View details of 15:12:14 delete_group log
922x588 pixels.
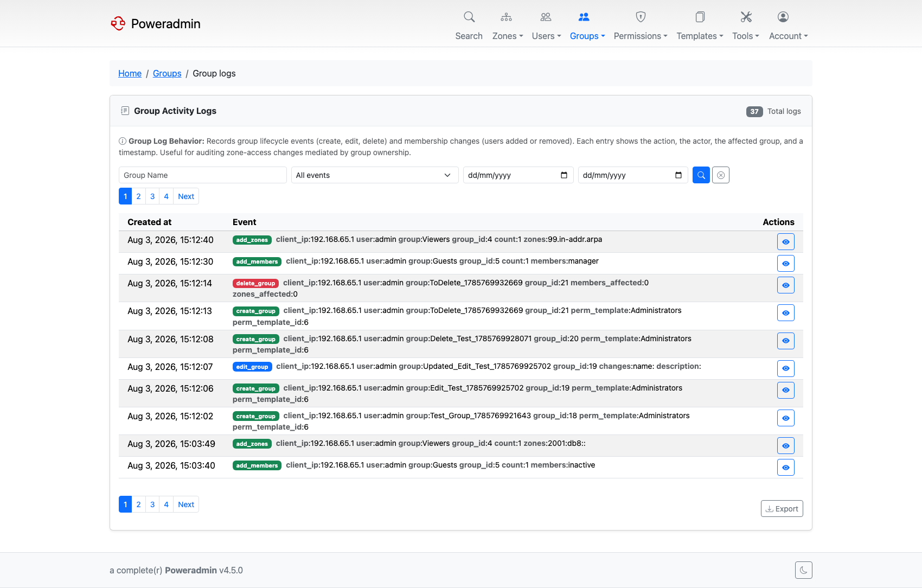tap(786, 285)
